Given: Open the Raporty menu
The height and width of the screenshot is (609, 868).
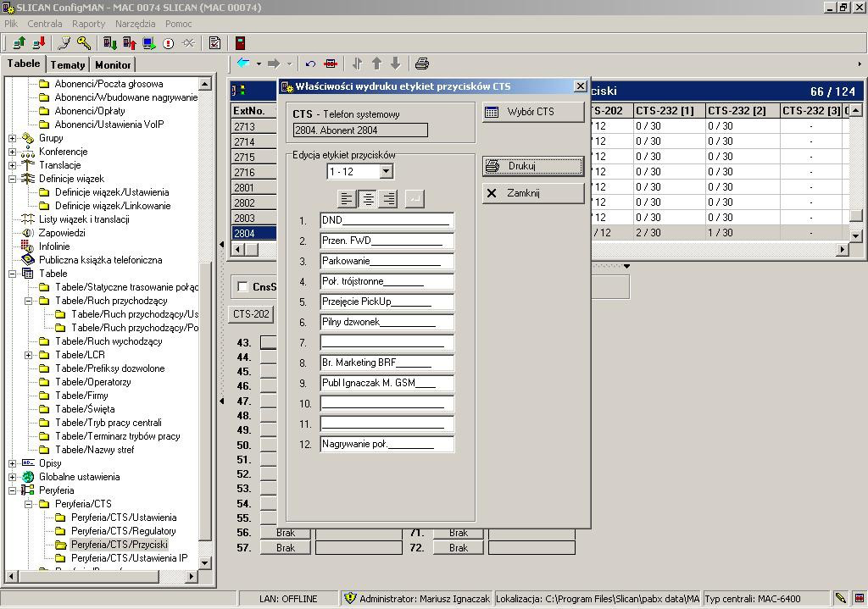Looking at the screenshot, I should (88, 24).
